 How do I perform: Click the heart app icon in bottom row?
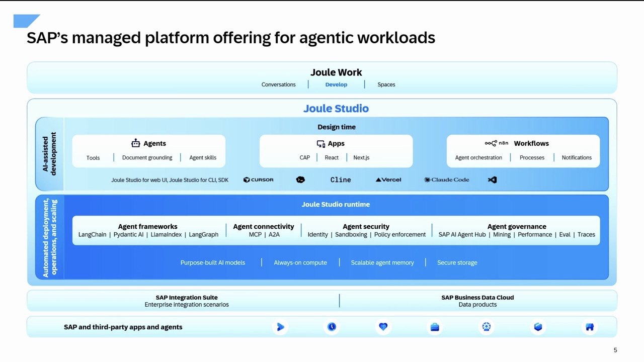click(x=383, y=327)
